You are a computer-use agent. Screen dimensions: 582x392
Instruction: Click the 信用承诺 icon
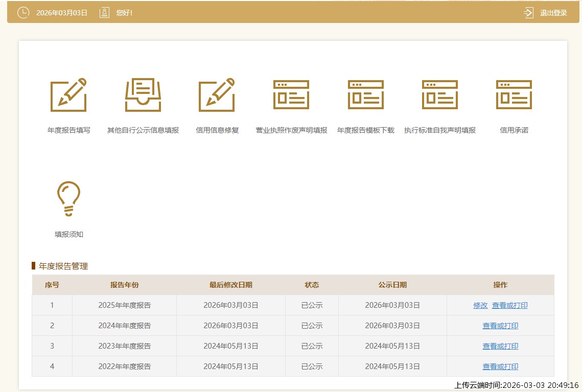(514, 95)
